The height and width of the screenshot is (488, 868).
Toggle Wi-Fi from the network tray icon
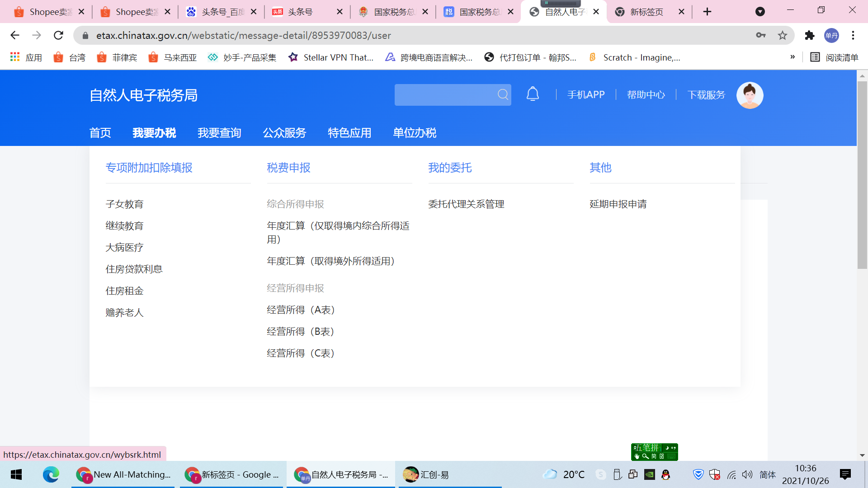click(731, 475)
